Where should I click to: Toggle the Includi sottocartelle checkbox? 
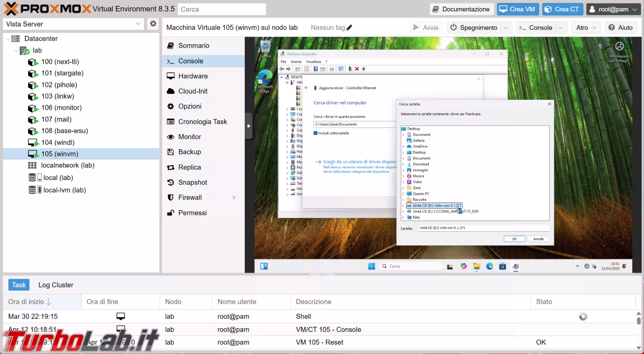pyautogui.click(x=315, y=133)
